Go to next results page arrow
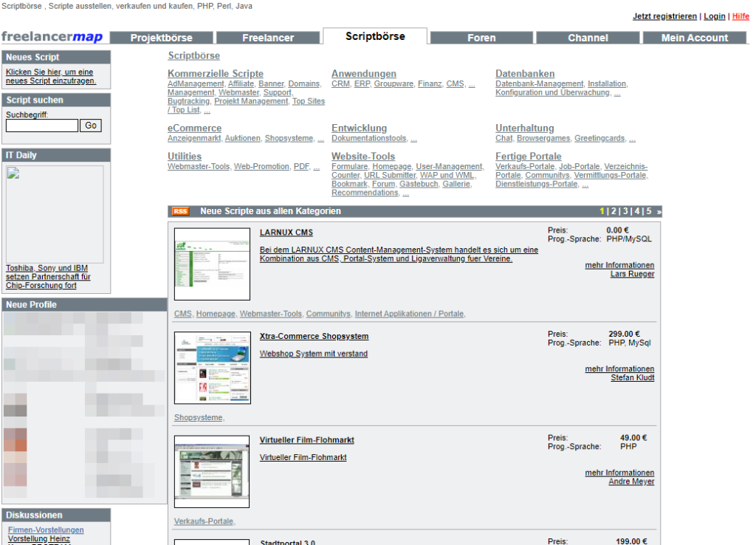Viewport: 756px width, 545px height. [x=659, y=211]
